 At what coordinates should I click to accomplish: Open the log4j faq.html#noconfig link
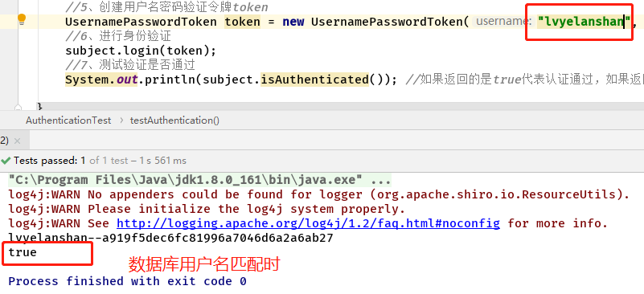(x=308, y=224)
